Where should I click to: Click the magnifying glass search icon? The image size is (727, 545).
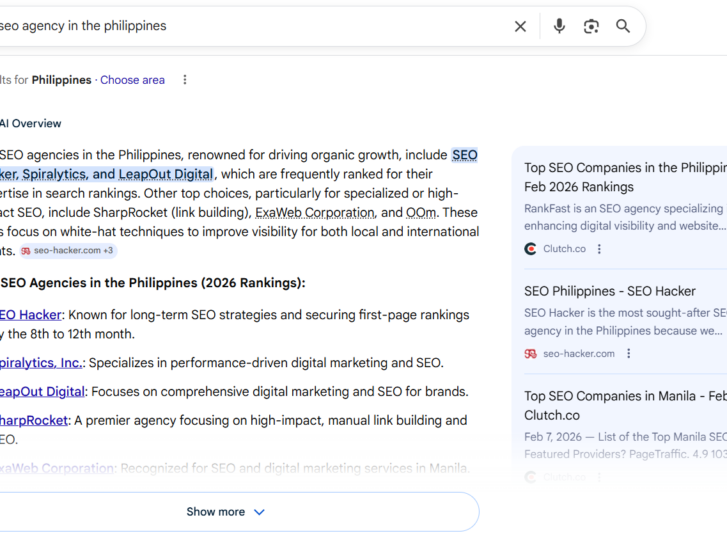coord(623,26)
